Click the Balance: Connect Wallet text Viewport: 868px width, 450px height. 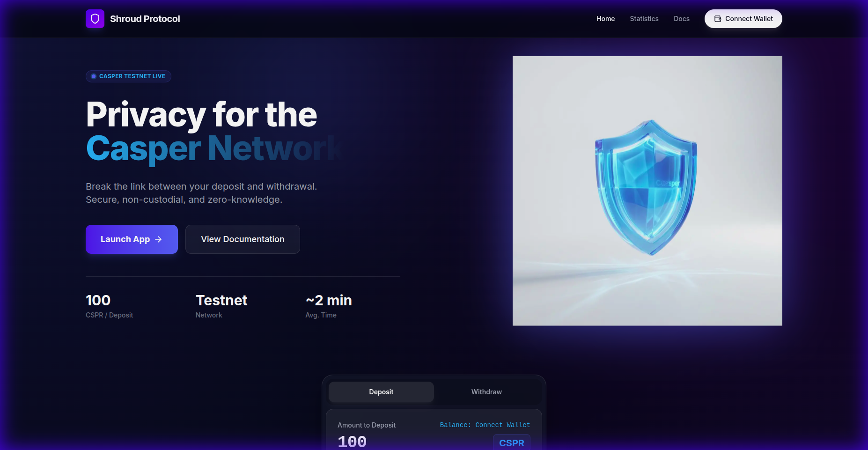click(485, 425)
